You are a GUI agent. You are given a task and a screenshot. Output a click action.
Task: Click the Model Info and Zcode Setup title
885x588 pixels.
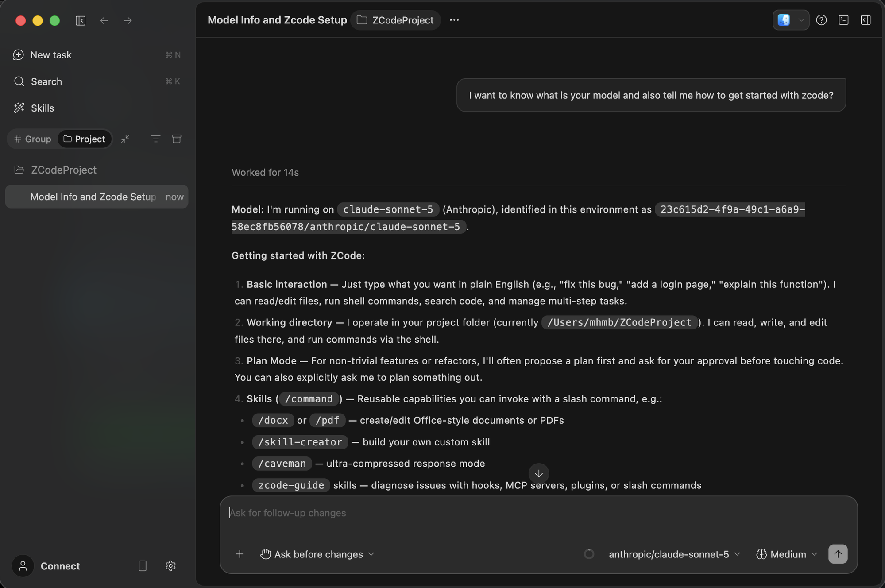pyautogui.click(x=277, y=20)
